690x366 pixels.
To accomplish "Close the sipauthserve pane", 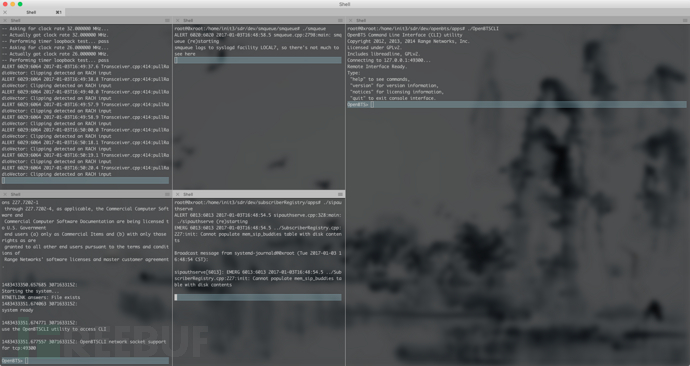I will point(177,194).
